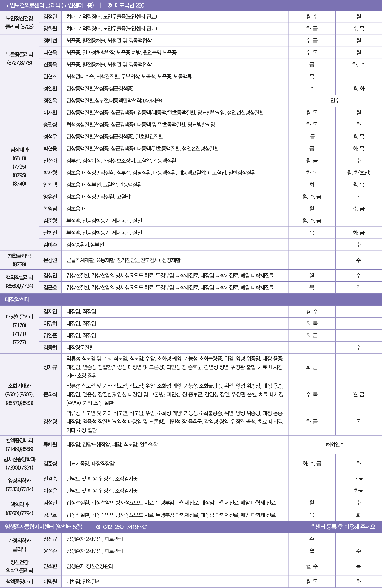Click doctor 김준상 in 방사선종양학과
This screenshot has height=588, width=382.
point(50,464)
